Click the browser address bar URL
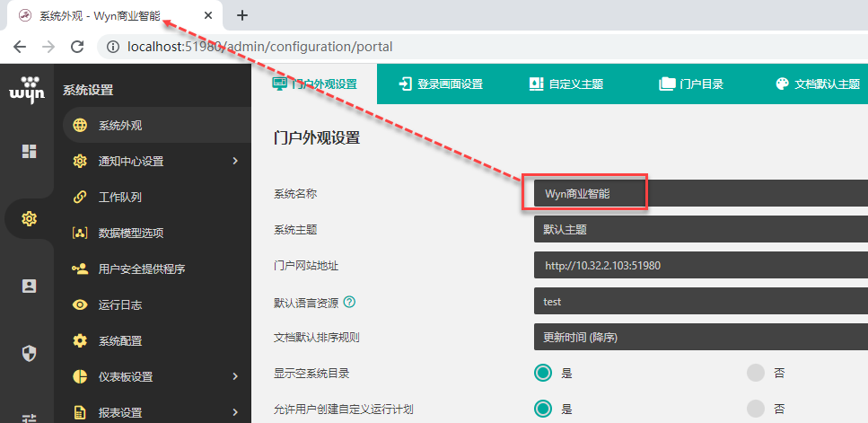 (259, 47)
